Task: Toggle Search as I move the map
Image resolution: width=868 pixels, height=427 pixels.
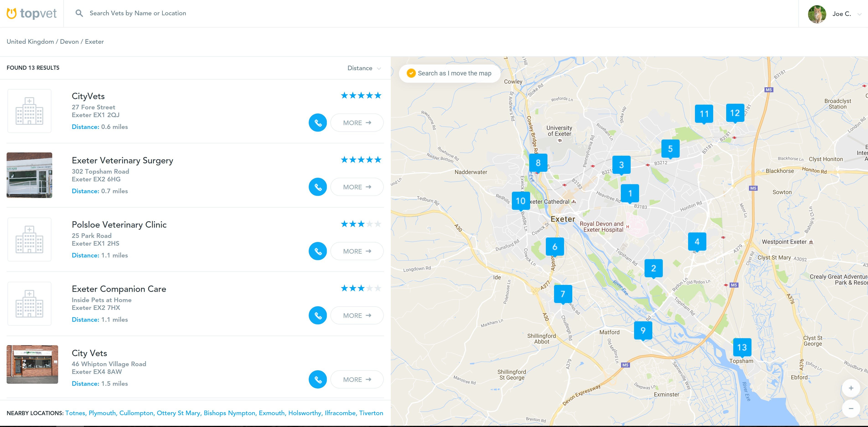Action: coord(449,73)
